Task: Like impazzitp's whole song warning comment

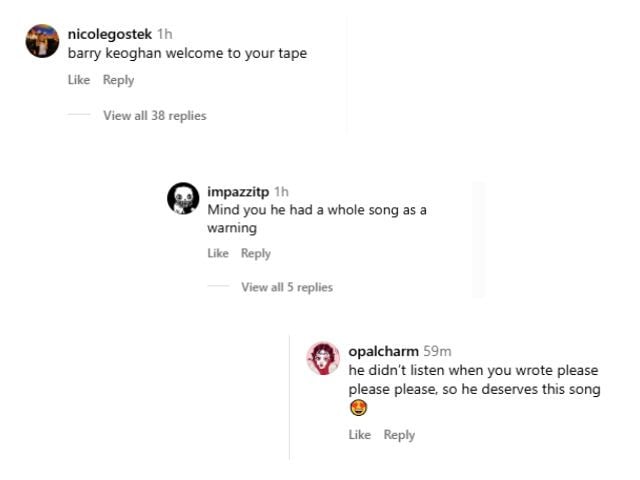Action: click(218, 253)
